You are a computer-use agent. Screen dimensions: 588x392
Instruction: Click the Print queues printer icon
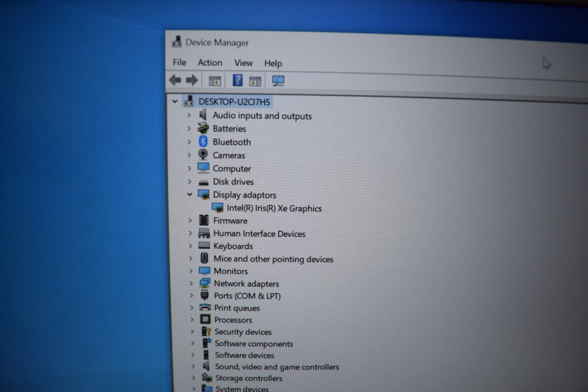click(205, 307)
